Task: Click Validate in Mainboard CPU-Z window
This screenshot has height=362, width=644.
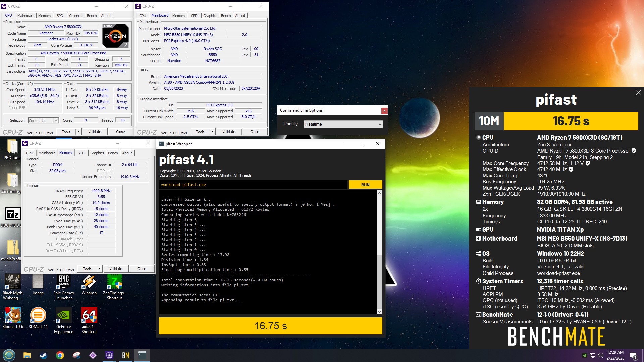Action: tap(229, 132)
